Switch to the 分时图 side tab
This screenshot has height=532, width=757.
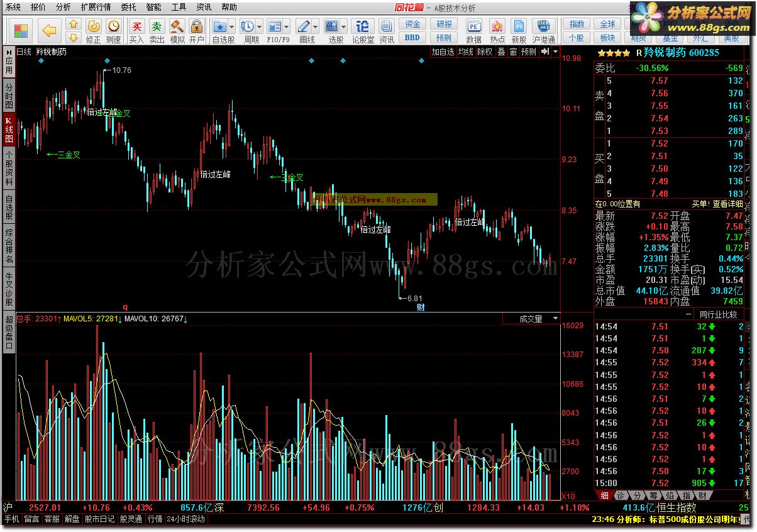click(x=9, y=96)
